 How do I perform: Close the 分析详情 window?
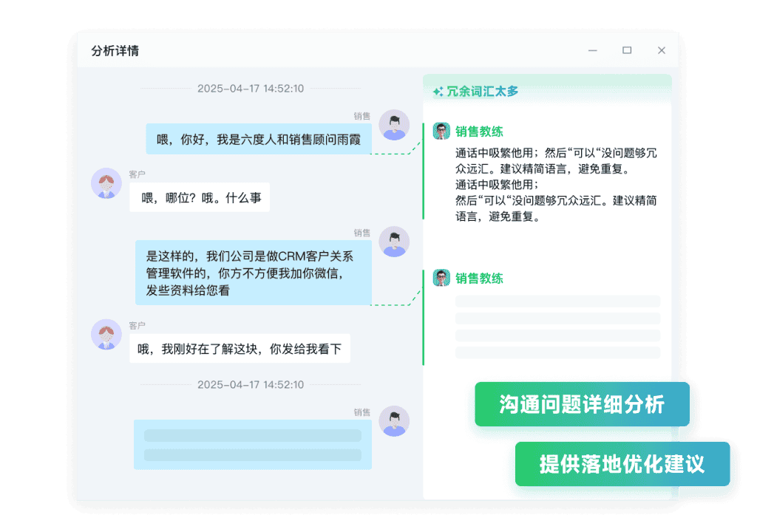pyautogui.click(x=662, y=51)
